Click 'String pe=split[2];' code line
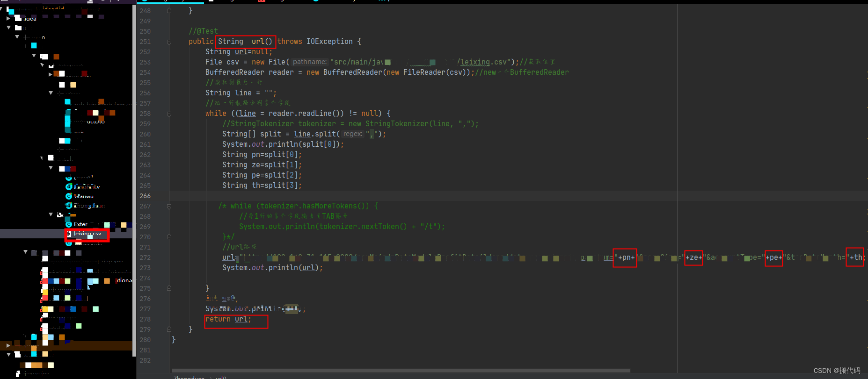 point(262,175)
